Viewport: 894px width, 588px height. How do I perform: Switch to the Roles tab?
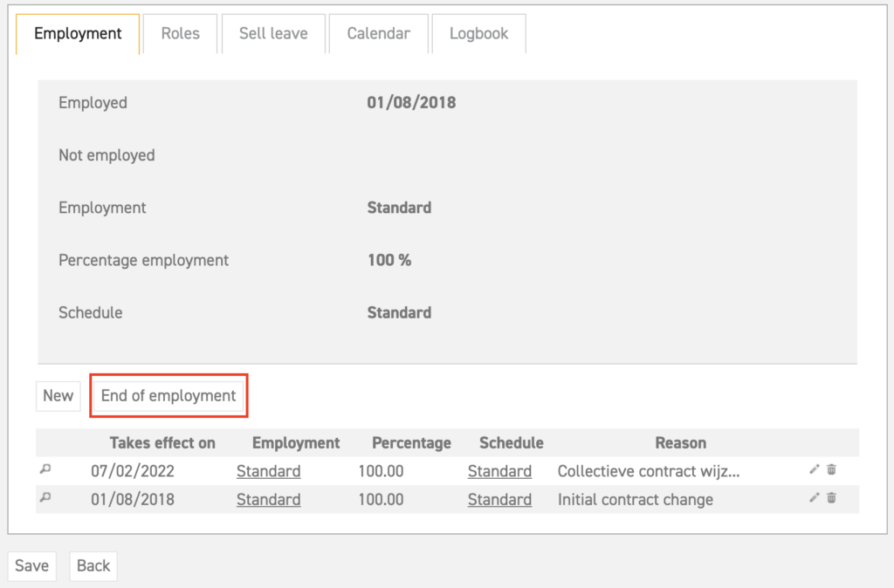click(x=180, y=33)
